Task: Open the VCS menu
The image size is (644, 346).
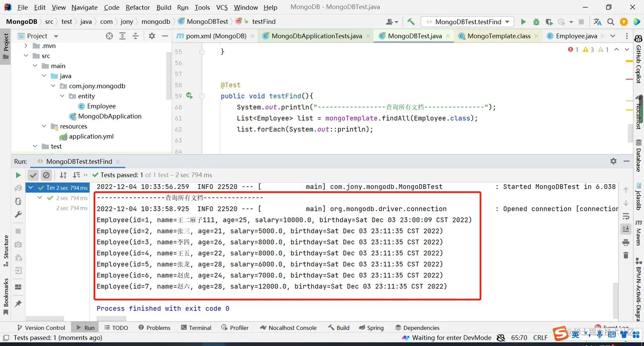Action: coord(222,7)
